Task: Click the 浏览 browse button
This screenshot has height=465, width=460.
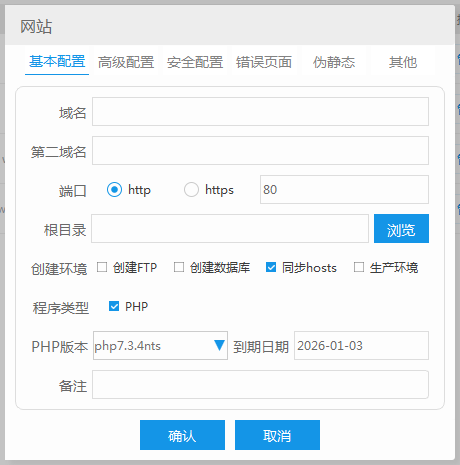Action: pos(401,228)
